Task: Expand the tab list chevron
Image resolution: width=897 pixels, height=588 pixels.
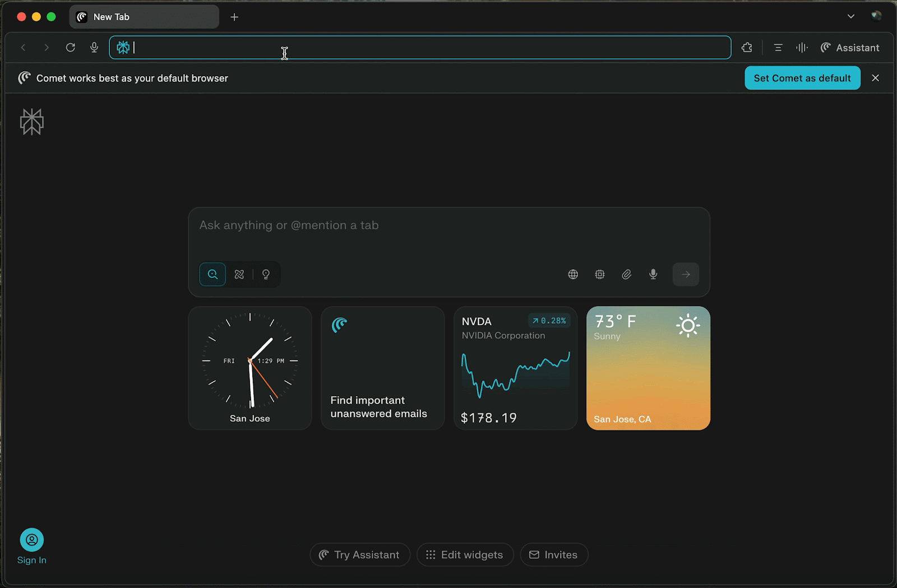Action: (x=850, y=16)
